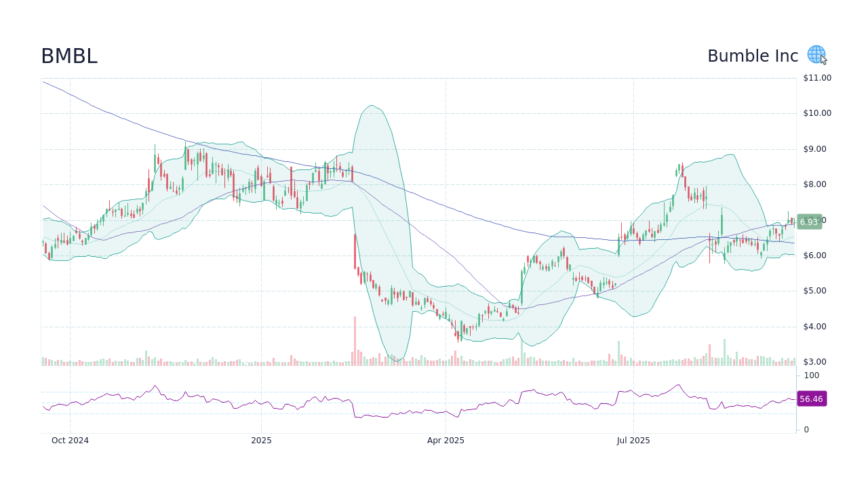Open the Bumble Inc company name link
868x488 pixels.
point(753,56)
